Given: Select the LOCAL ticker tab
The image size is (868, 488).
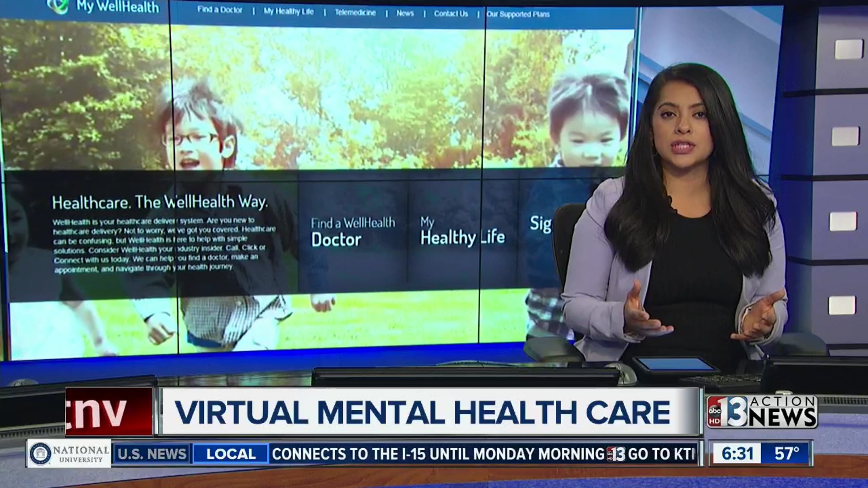Looking at the screenshot, I should tap(231, 454).
